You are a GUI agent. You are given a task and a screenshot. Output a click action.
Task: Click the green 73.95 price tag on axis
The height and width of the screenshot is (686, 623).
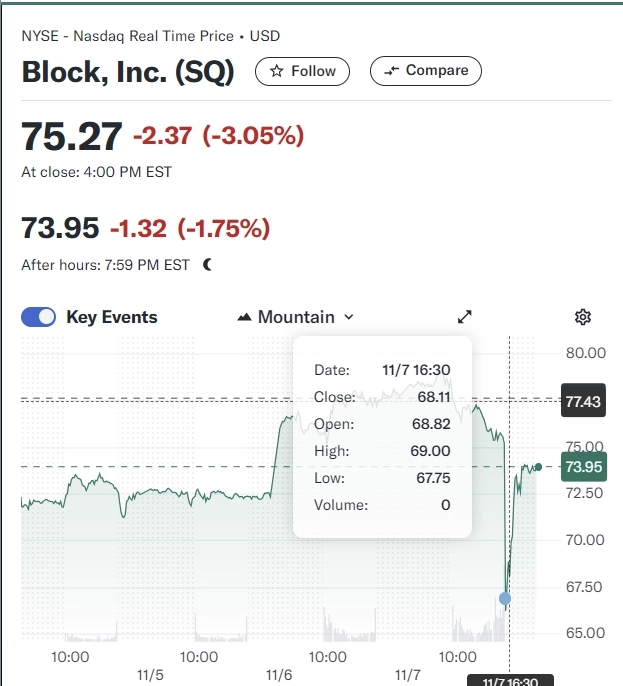coord(583,467)
